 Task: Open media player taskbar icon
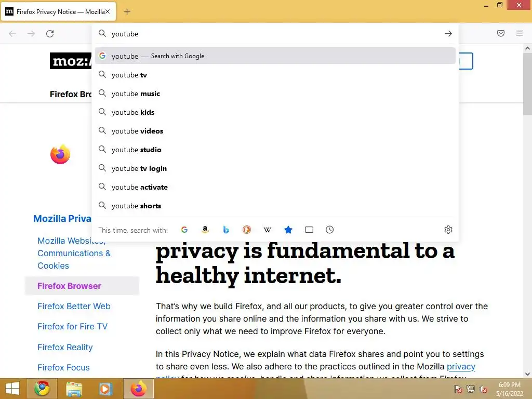(105, 389)
